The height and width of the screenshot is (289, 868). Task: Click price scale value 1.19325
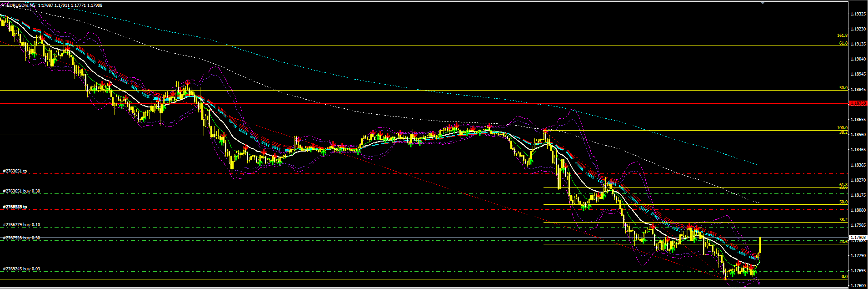coord(858,14)
